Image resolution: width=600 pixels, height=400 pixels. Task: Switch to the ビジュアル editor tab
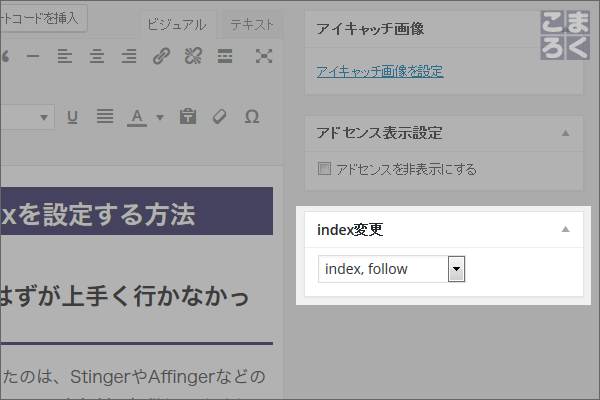tap(177, 25)
